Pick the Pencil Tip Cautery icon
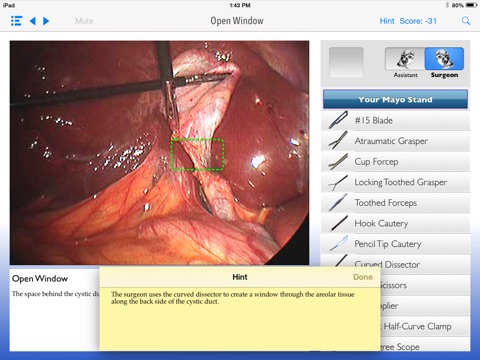This screenshot has height=360, width=480. click(x=338, y=244)
